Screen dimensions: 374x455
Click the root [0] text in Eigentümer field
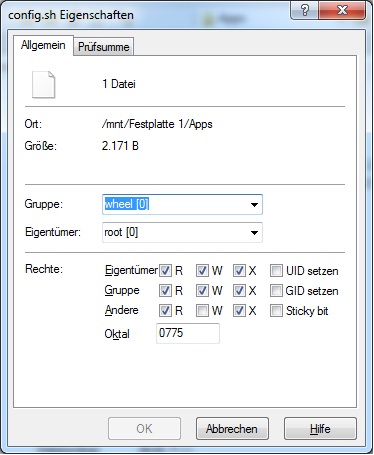pos(121,232)
